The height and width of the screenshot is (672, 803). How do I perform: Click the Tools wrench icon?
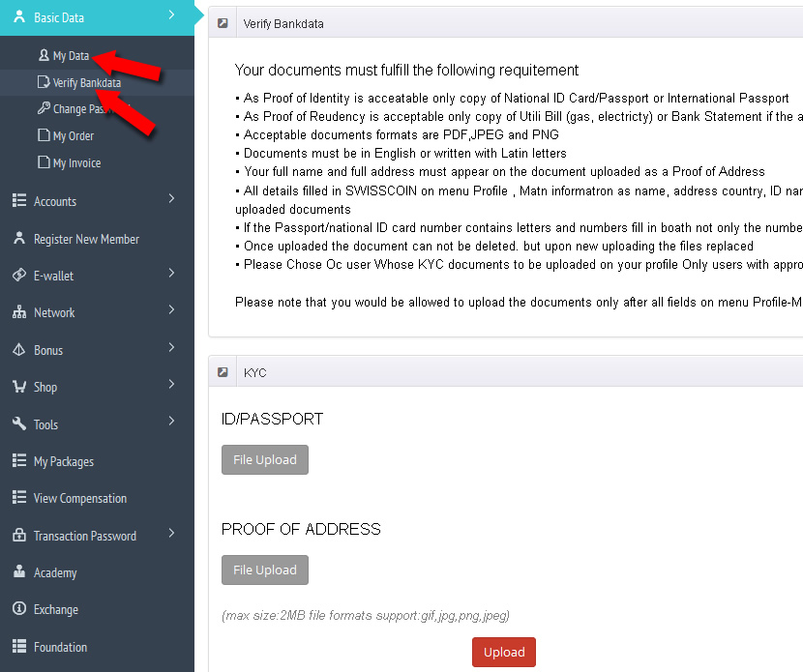18,424
